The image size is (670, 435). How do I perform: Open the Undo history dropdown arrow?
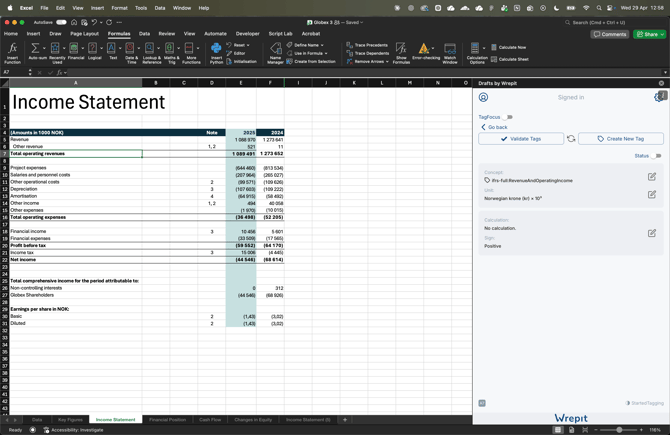(x=101, y=23)
